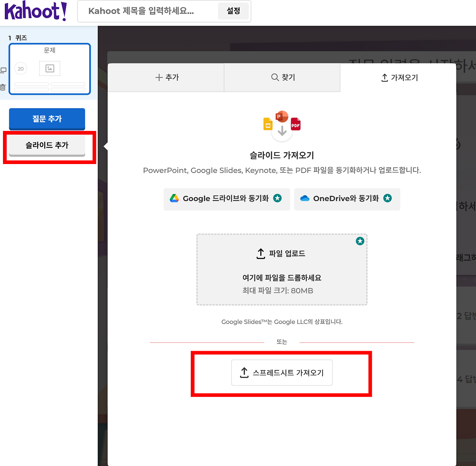
Task: Click the 스프레드시트 가져오기 button
Action: coord(282,373)
